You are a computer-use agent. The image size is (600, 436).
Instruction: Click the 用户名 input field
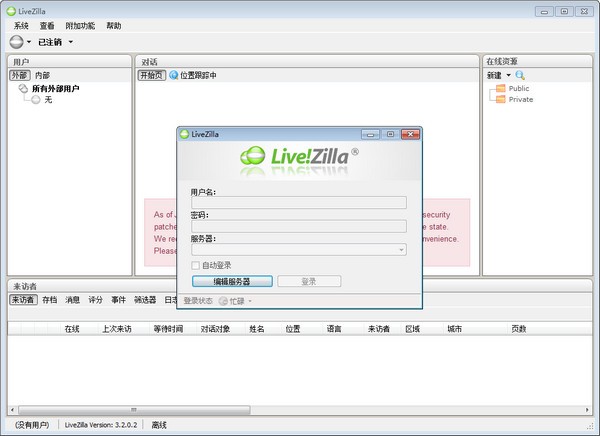(298, 202)
